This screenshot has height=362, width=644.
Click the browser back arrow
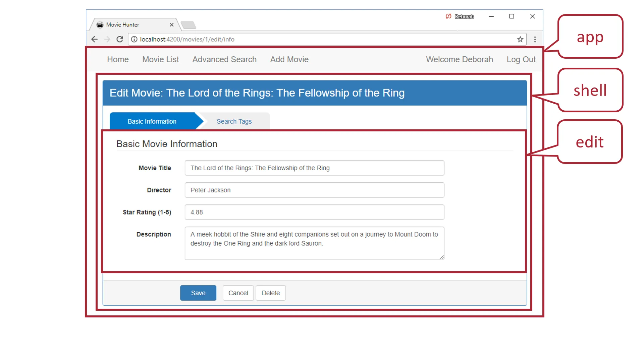point(95,39)
